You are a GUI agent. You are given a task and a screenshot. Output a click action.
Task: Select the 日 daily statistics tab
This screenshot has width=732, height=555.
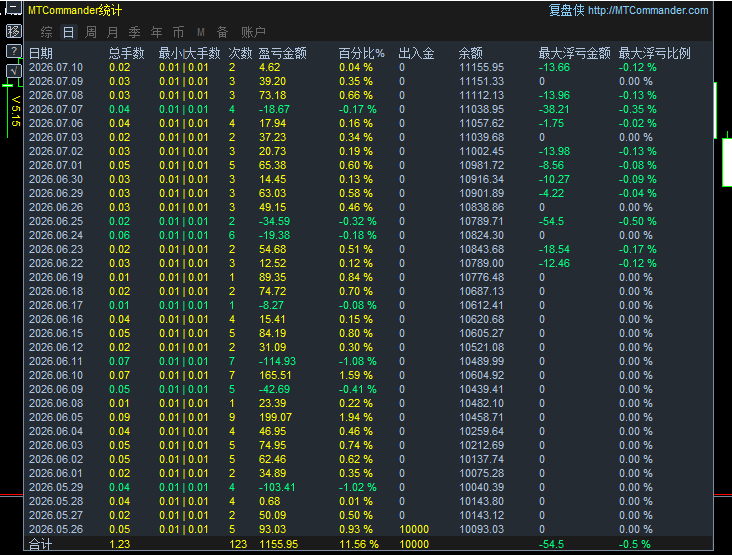point(69,32)
